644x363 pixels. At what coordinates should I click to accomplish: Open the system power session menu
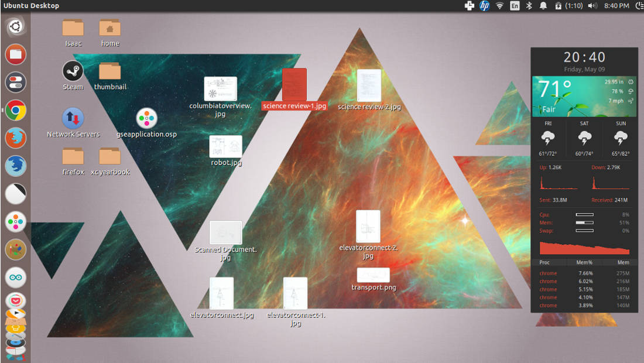[x=636, y=6]
